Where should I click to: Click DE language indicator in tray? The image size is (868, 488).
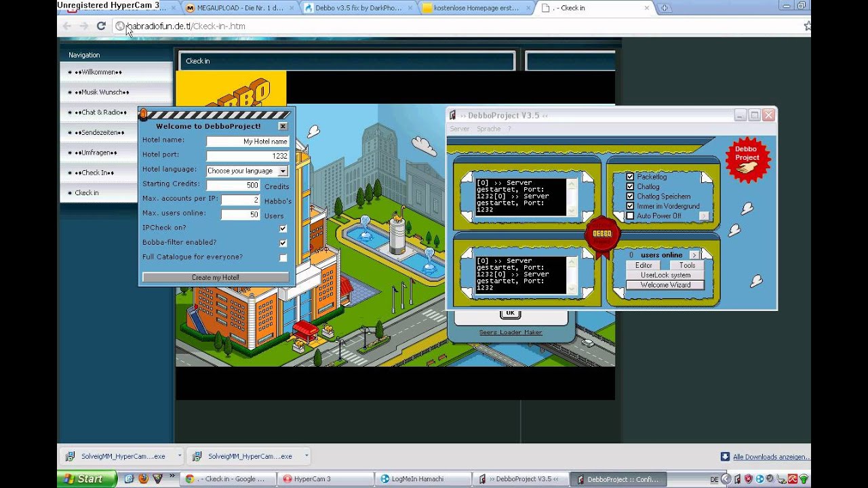click(714, 479)
